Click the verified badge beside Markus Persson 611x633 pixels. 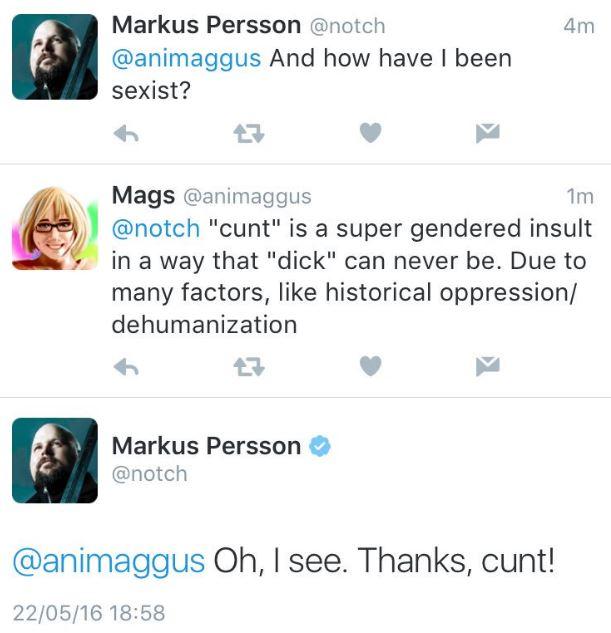(x=319, y=447)
